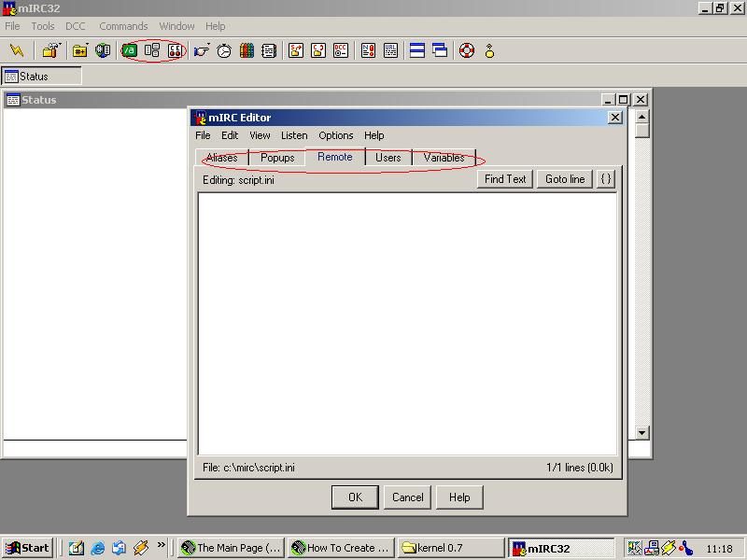Open the editor's File menu
The width and height of the screenshot is (747, 560).
tap(203, 135)
